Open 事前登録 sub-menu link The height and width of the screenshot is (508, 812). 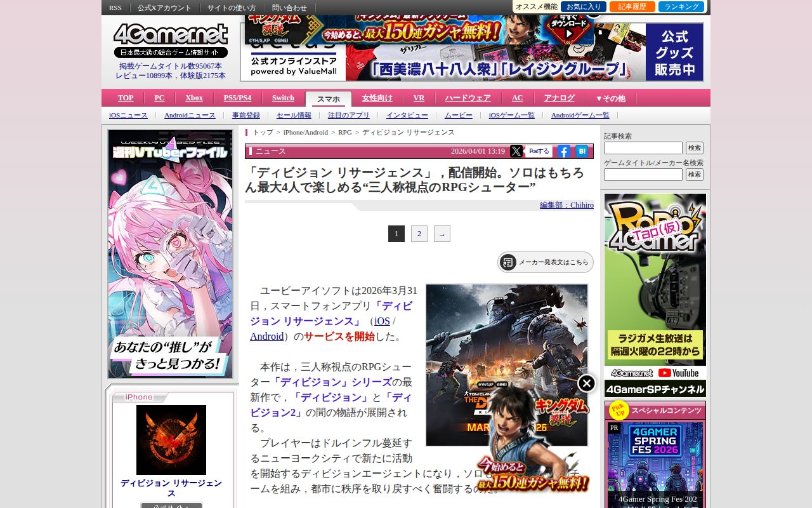[246, 115]
